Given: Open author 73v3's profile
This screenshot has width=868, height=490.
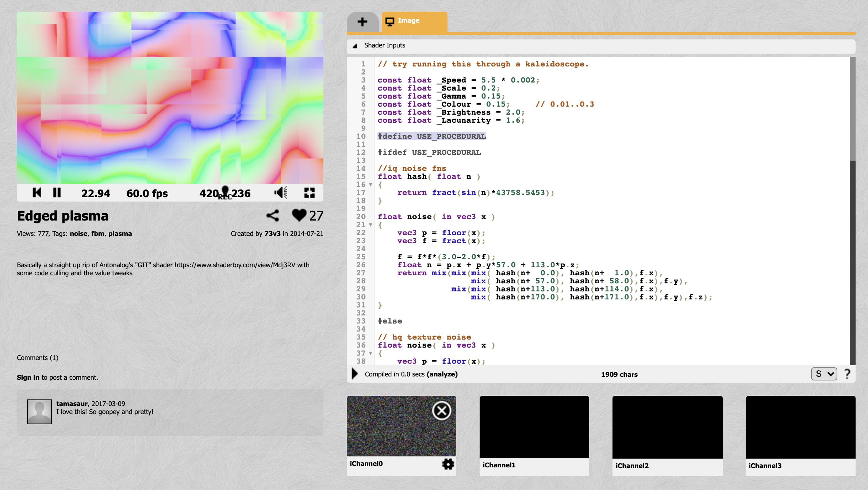Looking at the screenshot, I should [272, 234].
